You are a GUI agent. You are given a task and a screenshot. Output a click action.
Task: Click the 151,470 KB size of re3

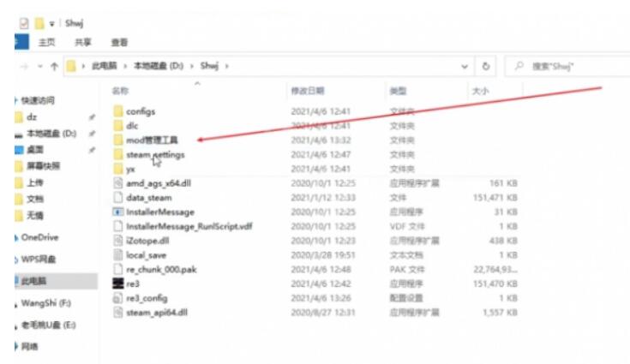pyautogui.click(x=495, y=283)
